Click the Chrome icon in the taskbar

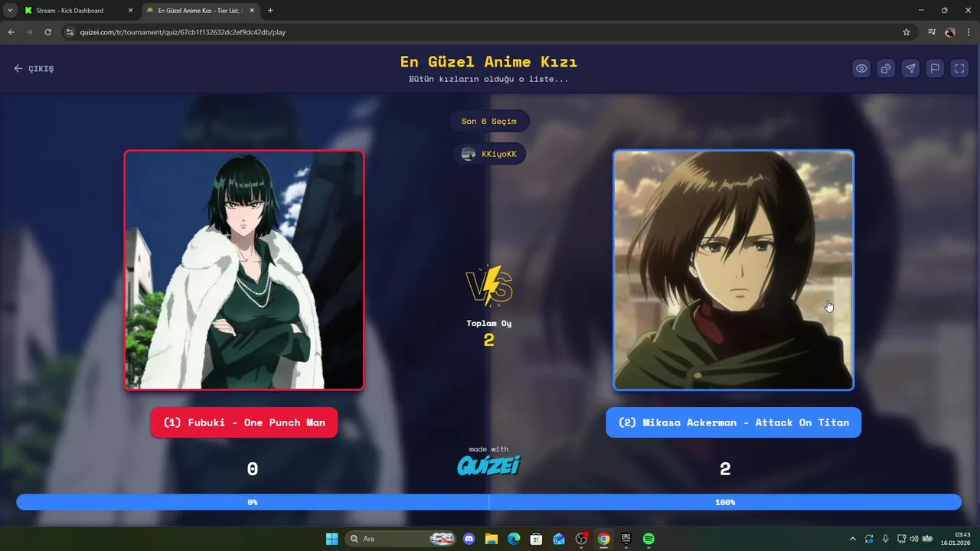pos(604,539)
